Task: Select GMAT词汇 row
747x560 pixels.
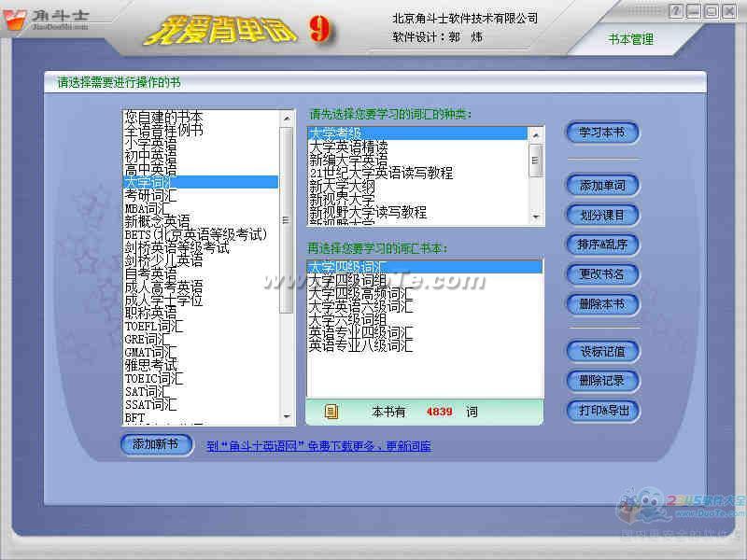Action: [201, 353]
